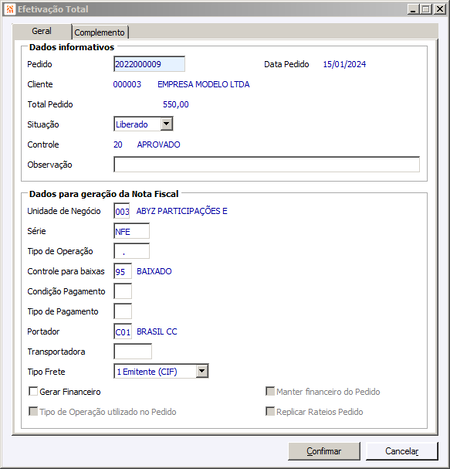This screenshot has width=450, height=469.
Task: Close the Efetivação Total window
Action: point(440,9)
